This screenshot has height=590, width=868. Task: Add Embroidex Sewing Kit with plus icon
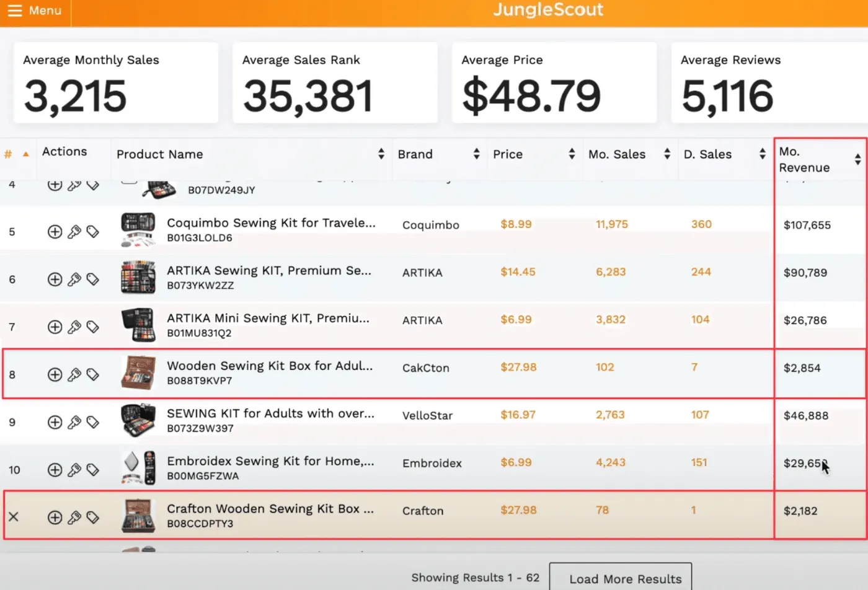(x=55, y=470)
